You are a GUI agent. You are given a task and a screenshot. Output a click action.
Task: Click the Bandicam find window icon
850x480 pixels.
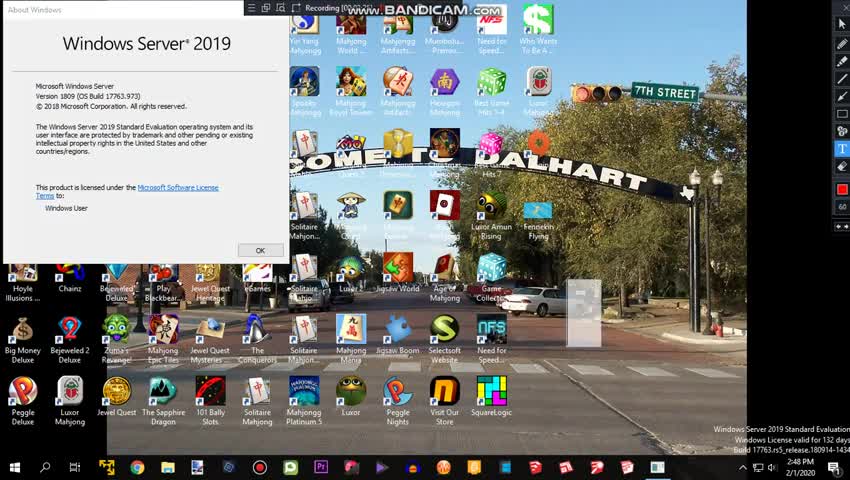pos(280,8)
